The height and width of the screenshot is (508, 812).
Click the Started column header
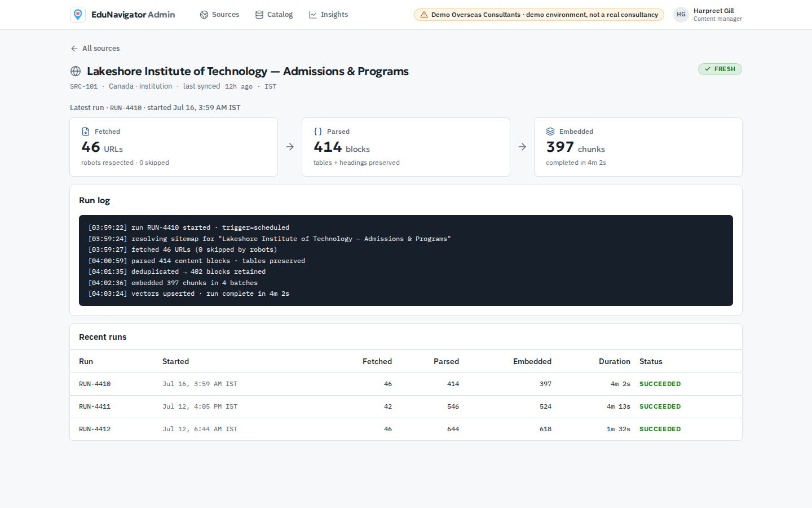(x=175, y=361)
